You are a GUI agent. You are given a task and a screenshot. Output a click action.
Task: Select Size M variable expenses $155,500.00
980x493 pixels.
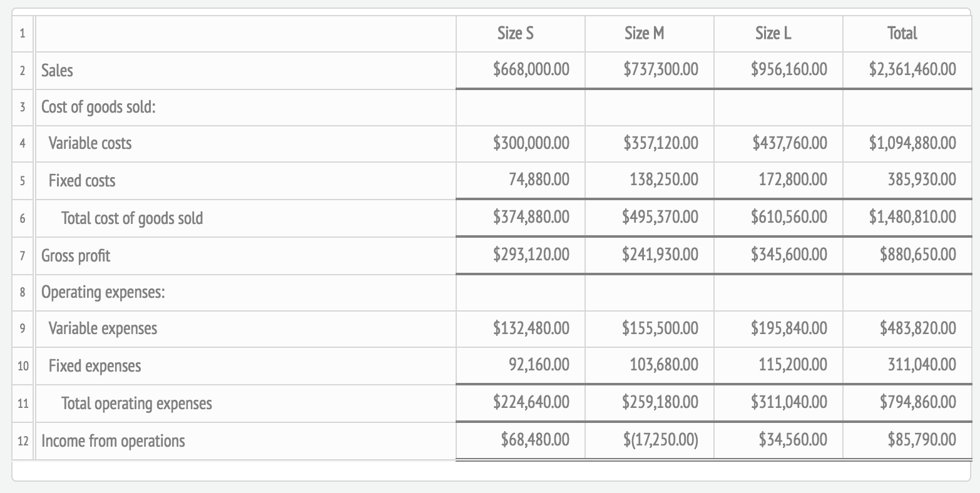pyautogui.click(x=660, y=328)
